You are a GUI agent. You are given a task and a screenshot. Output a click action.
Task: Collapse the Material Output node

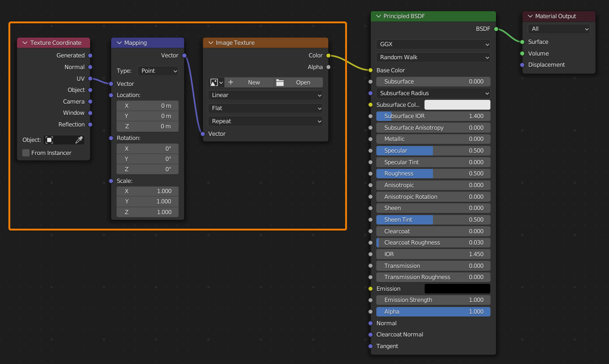coord(530,16)
